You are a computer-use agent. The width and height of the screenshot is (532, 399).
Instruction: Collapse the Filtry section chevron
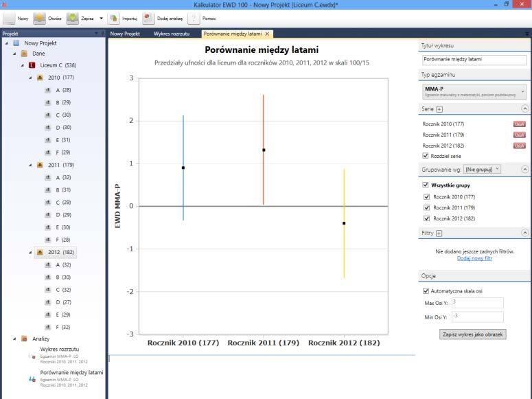pos(524,233)
